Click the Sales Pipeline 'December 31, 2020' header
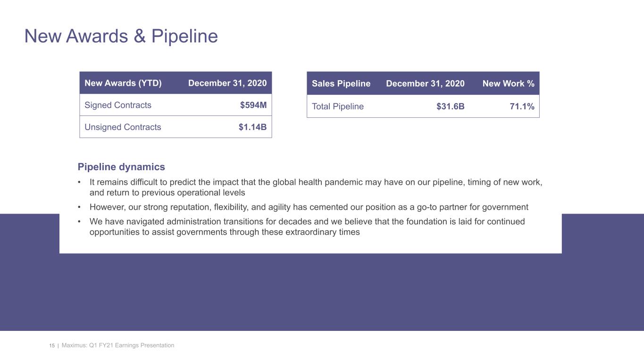 tap(425, 83)
